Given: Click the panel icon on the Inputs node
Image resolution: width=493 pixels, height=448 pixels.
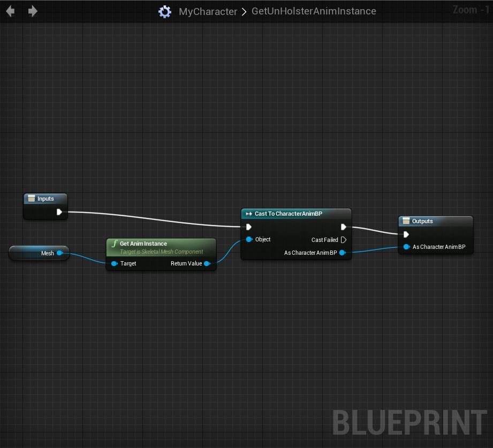Looking at the screenshot, I should pos(30,199).
